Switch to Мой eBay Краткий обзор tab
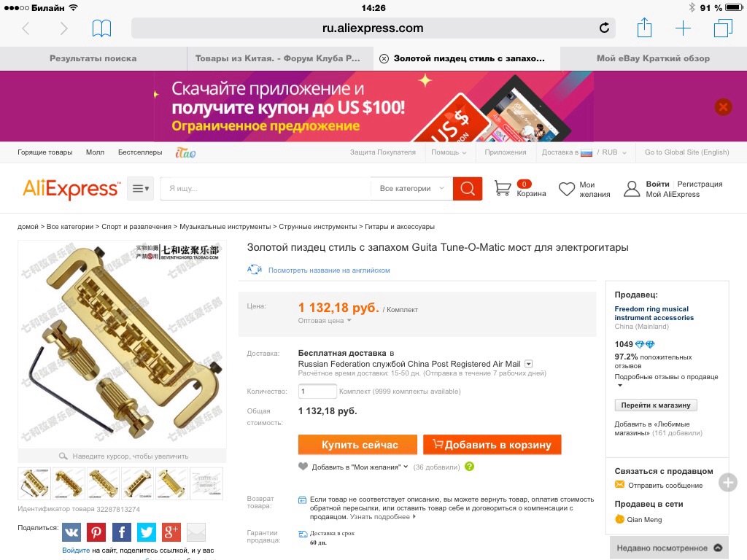 coord(653,58)
